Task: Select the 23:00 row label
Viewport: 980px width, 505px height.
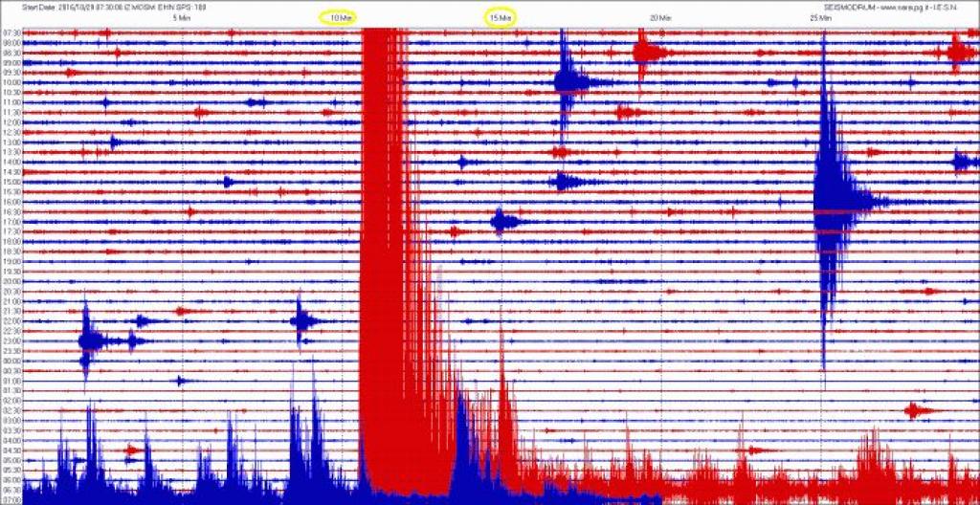Action: [x=11, y=341]
